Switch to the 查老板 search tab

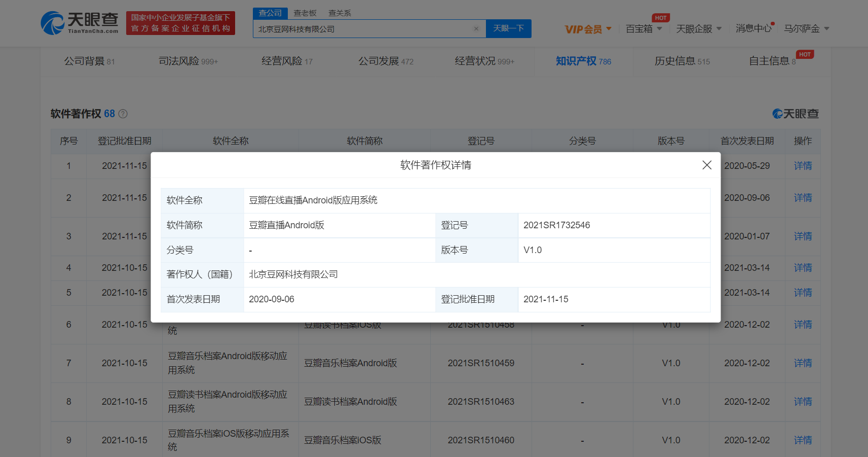305,13
